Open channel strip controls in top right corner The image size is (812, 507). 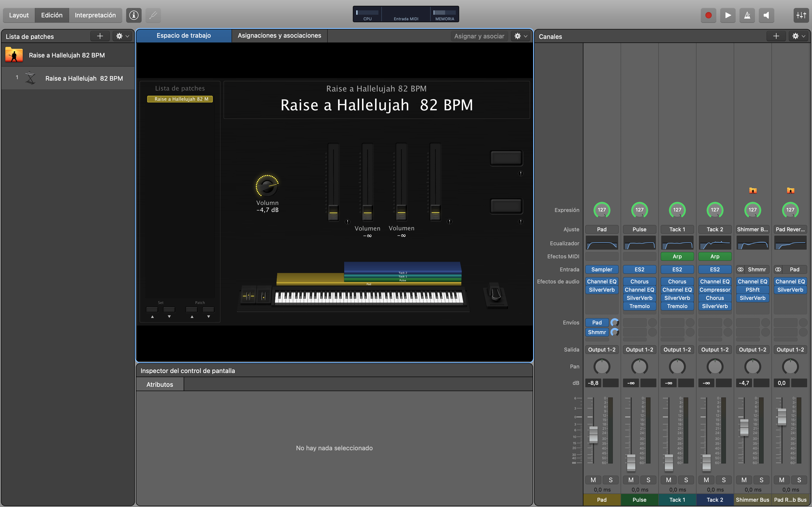[x=801, y=15]
